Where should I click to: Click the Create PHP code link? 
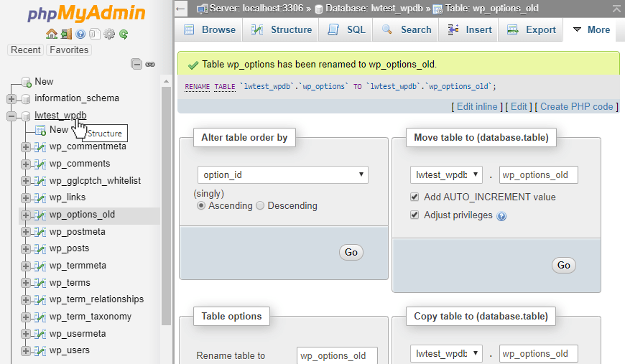(x=576, y=107)
